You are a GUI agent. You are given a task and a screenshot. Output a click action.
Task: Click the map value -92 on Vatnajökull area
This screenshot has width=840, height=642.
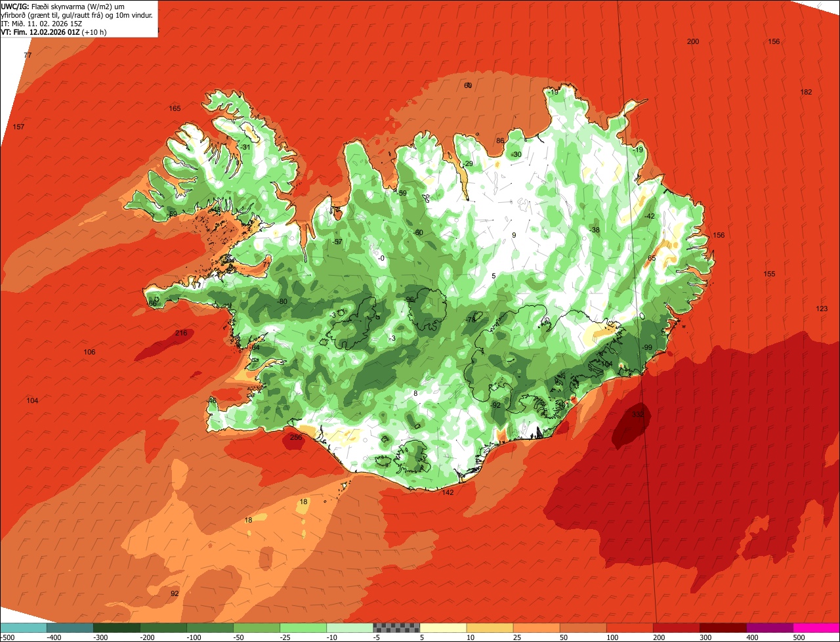(495, 405)
